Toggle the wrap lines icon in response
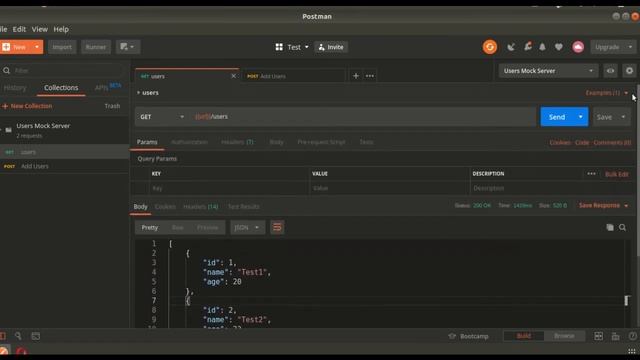Image resolution: width=640 pixels, height=360 pixels. tap(277, 227)
